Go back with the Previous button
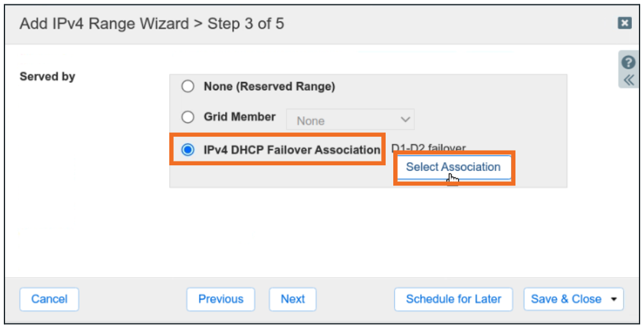 (221, 299)
